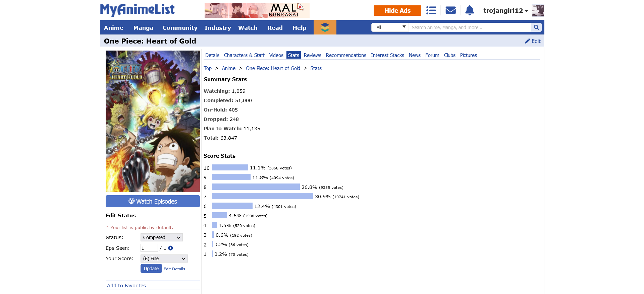Click the MAL Bunkasai ad banner

coord(257,10)
